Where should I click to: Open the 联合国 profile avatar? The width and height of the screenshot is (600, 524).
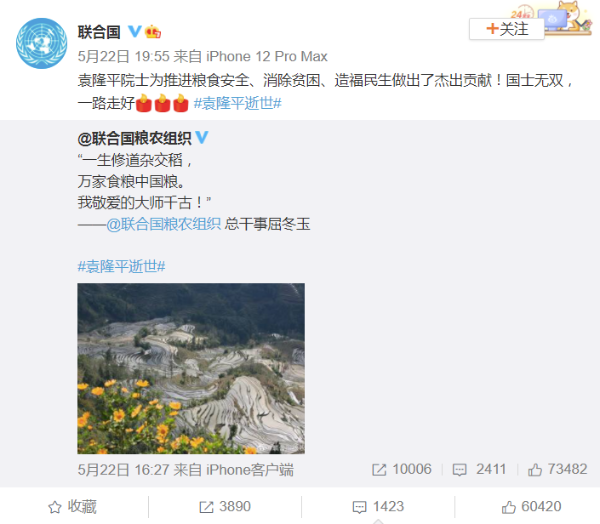[x=41, y=43]
